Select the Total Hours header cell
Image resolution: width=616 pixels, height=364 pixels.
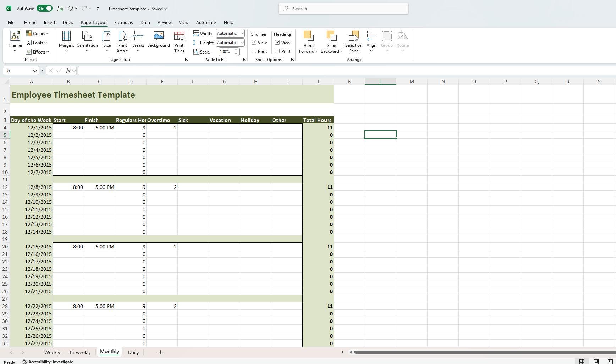318,120
